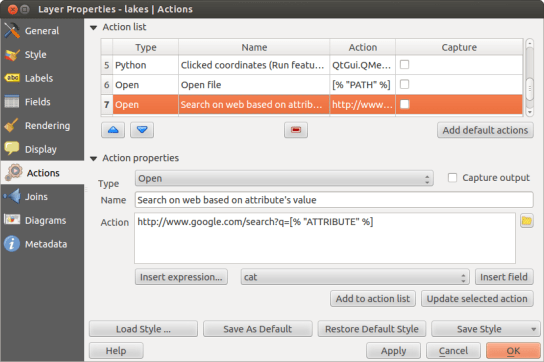Click Restore Default Style button
The width and height of the screenshot is (544, 362).
pyautogui.click(x=372, y=329)
